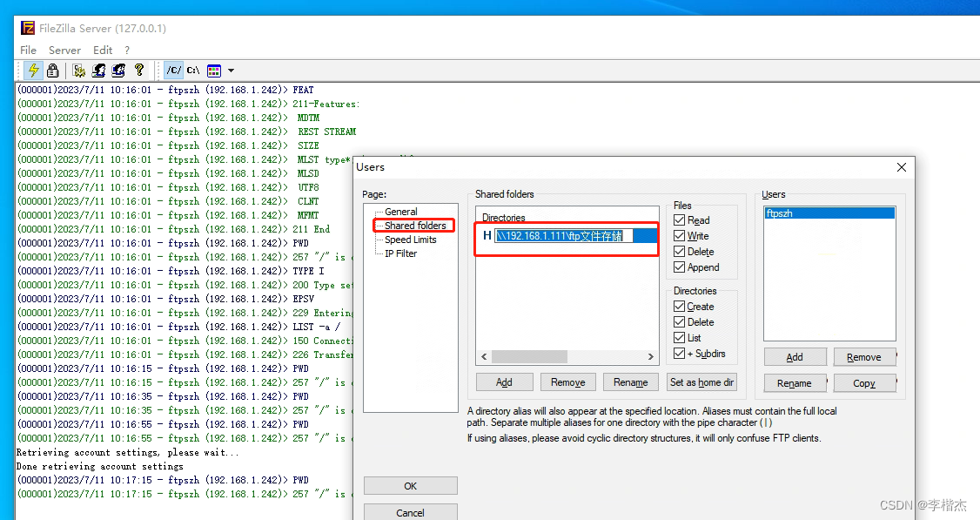Click Cancel in the Users dialog

[411, 512]
